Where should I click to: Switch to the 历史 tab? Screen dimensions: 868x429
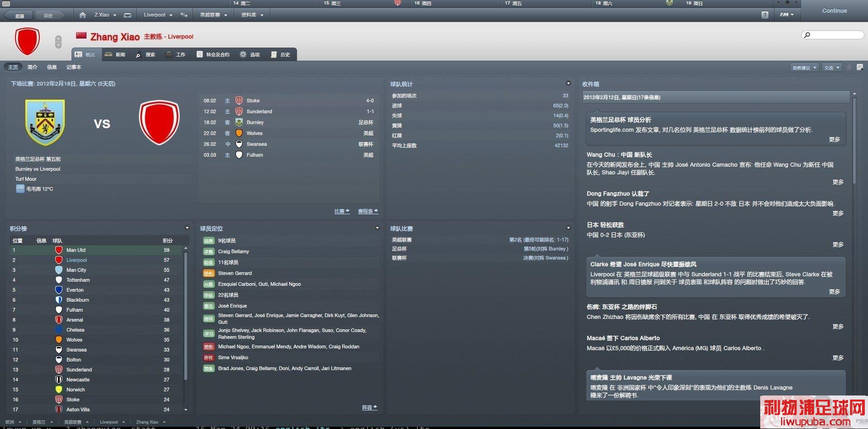click(280, 54)
